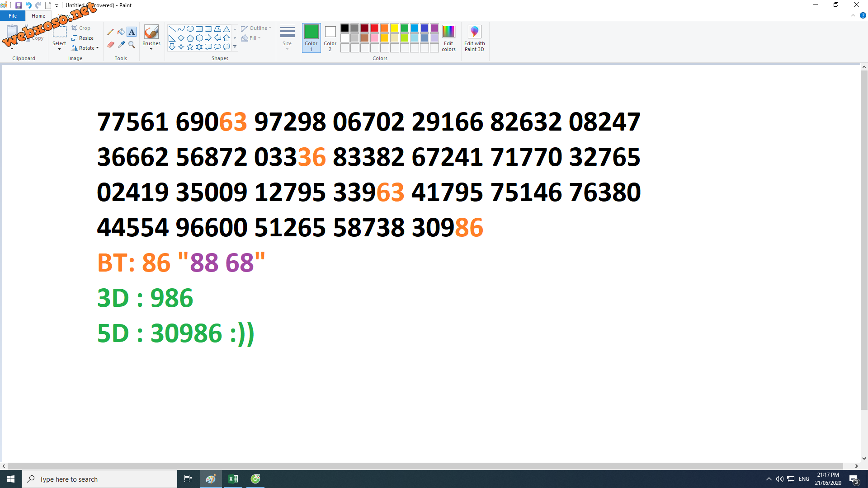Choose the Line shape
This screenshot has height=488, width=868.
click(x=172, y=29)
